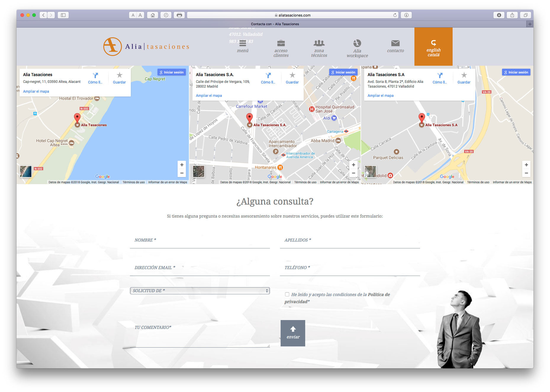Click the DIRECCIÓN EMAIL input field
Viewport: 550px width, 392px height.
pos(200,268)
